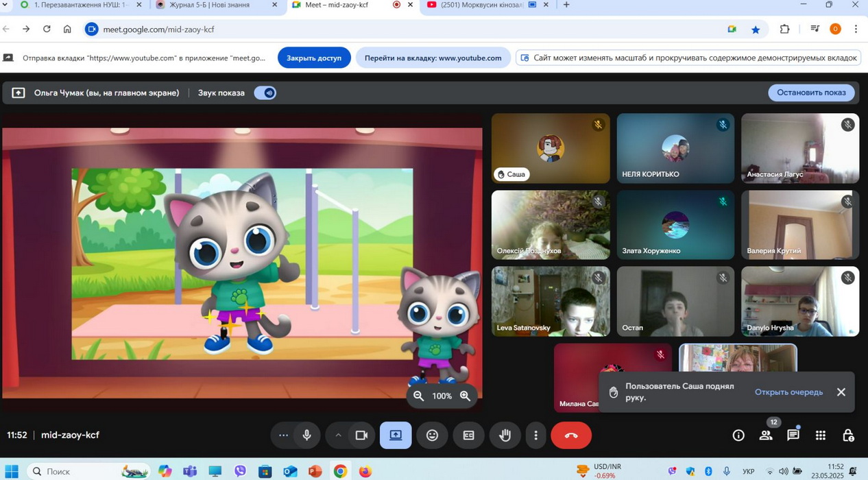Open PowerPoint from the taskbar
The width and height of the screenshot is (868, 480).
pyautogui.click(x=315, y=471)
